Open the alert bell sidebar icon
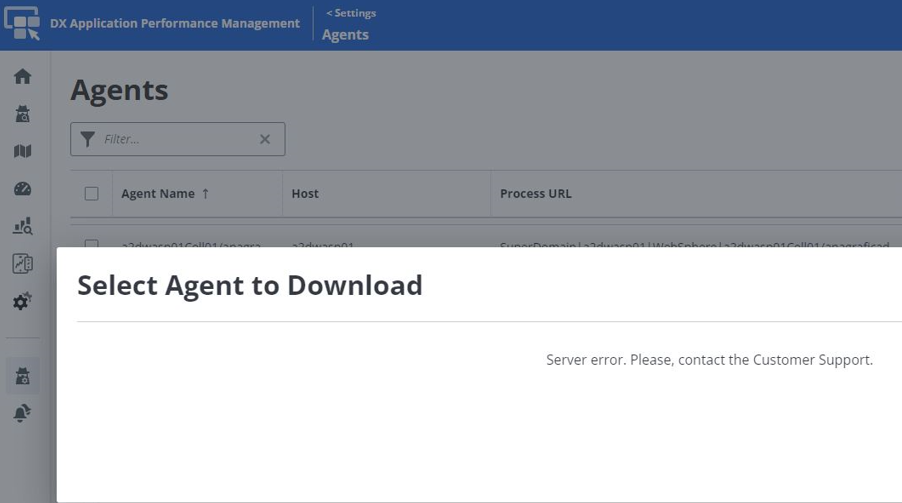Screen dimensions: 902x503 tap(22, 413)
